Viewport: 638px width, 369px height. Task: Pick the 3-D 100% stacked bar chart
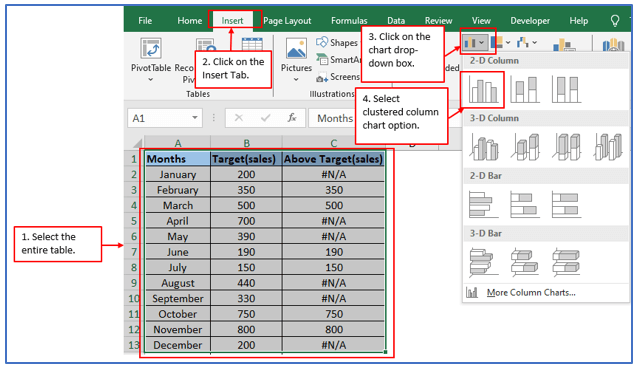click(566, 262)
